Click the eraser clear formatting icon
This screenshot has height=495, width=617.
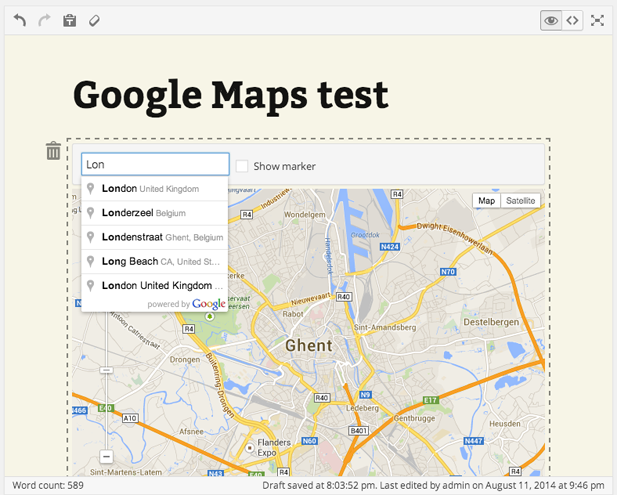click(x=94, y=20)
